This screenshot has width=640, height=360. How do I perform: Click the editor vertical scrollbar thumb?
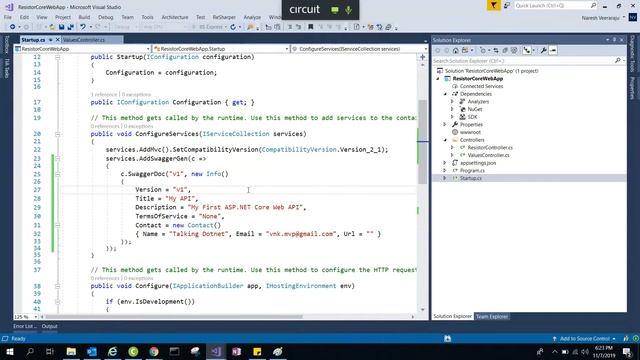point(422,142)
